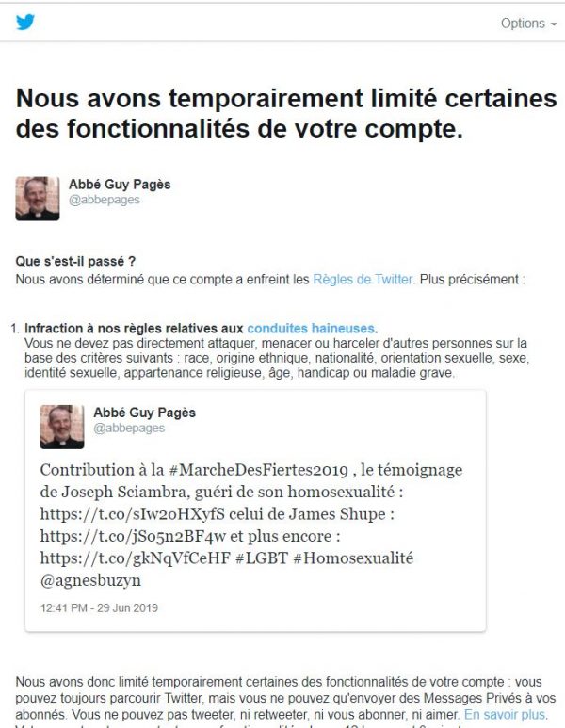Click the tweet timestamp 29 Jun 2019
565x728 pixels.
pos(99,607)
